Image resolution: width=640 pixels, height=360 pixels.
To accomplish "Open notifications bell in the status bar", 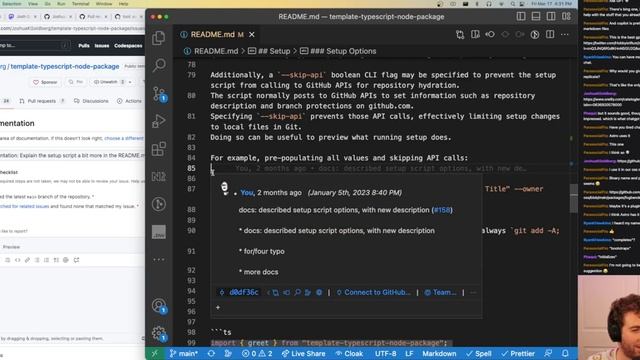I will pyautogui.click(x=565, y=353).
